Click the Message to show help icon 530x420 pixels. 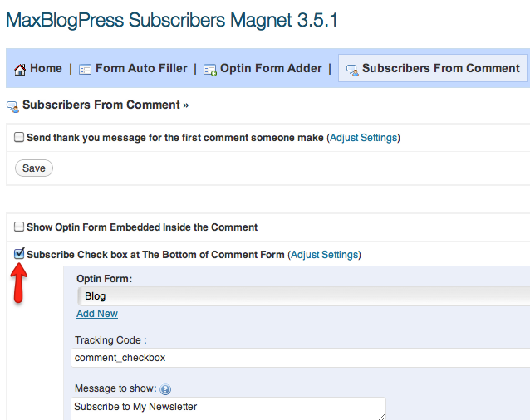(165, 389)
